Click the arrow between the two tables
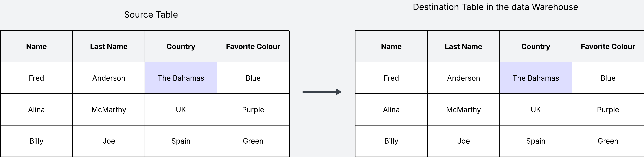Screen dimensions: 644x157 click(322, 92)
